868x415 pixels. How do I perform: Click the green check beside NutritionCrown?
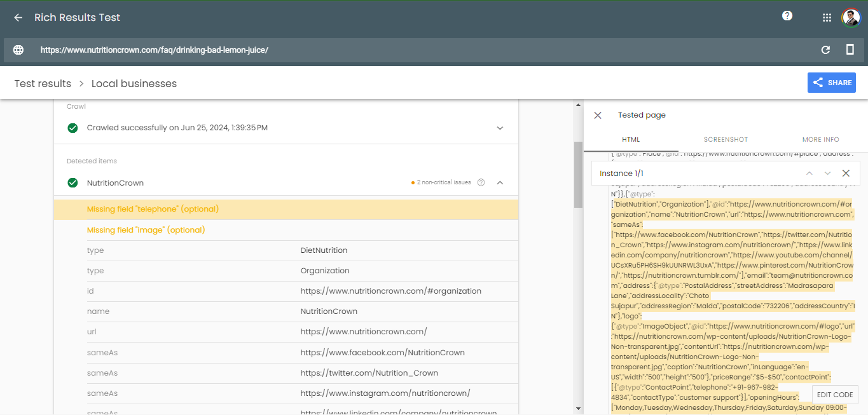point(73,183)
